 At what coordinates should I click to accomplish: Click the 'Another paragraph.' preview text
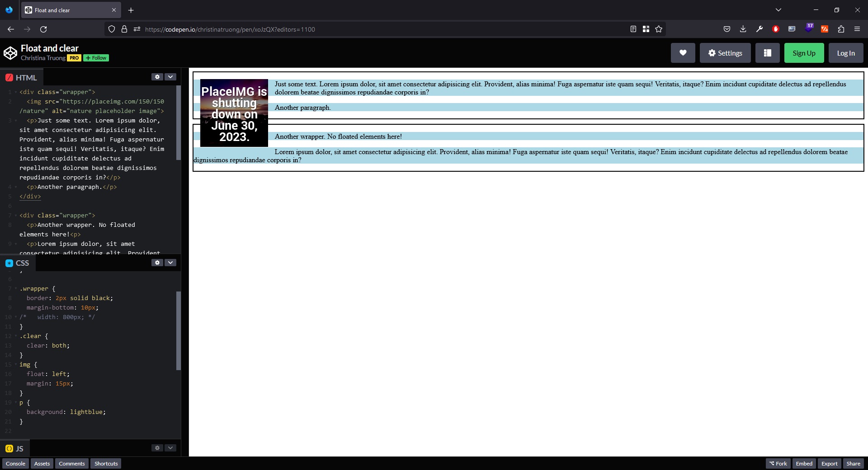tap(303, 108)
